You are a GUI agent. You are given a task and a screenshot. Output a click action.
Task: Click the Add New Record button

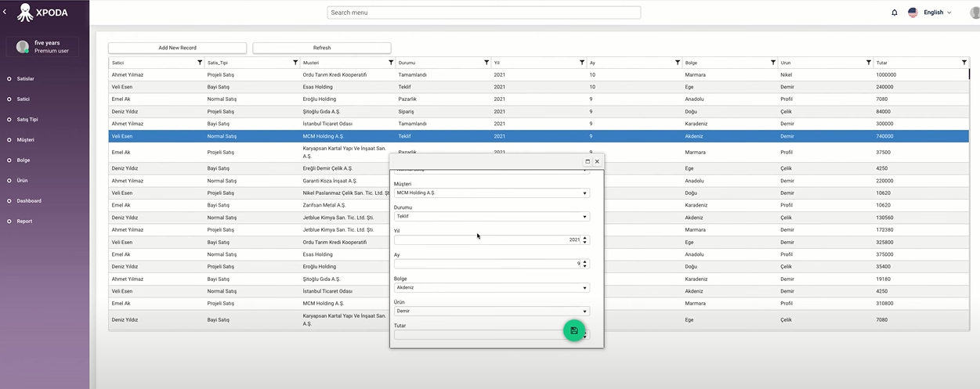[177, 48]
